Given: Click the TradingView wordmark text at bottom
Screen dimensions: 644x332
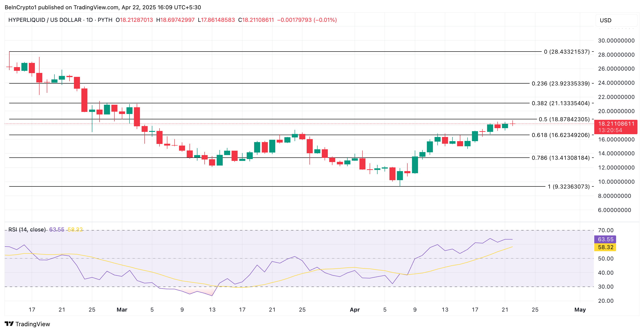Looking at the screenshot, I should [x=33, y=324].
